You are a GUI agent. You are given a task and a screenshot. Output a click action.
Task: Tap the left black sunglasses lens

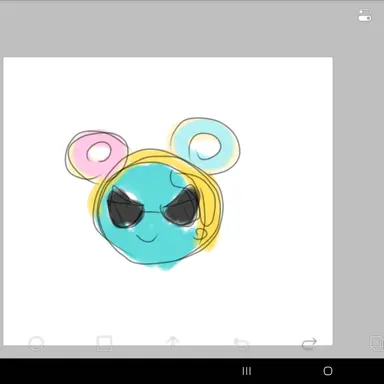tap(124, 209)
